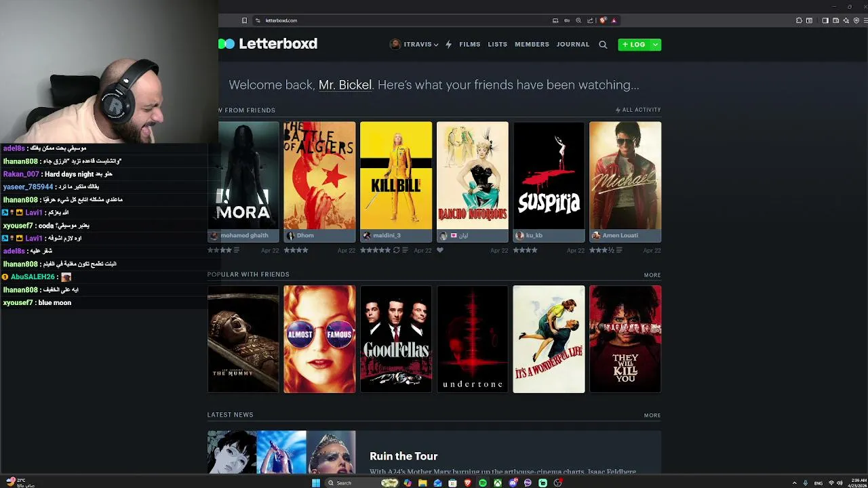This screenshot has height=488, width=868.
Task: Expand the ITRAVIS account dropdown
Action: (x=435, y=45)
